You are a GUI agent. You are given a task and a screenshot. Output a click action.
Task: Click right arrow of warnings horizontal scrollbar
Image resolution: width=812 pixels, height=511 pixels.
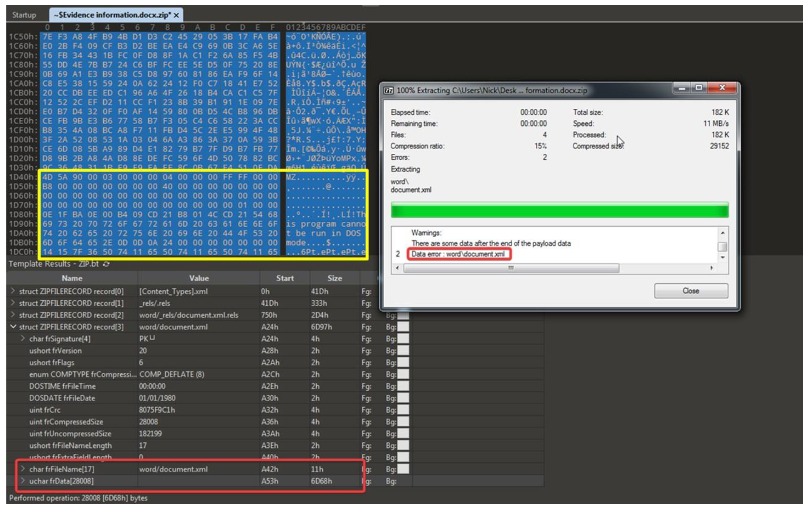(712, 268)
